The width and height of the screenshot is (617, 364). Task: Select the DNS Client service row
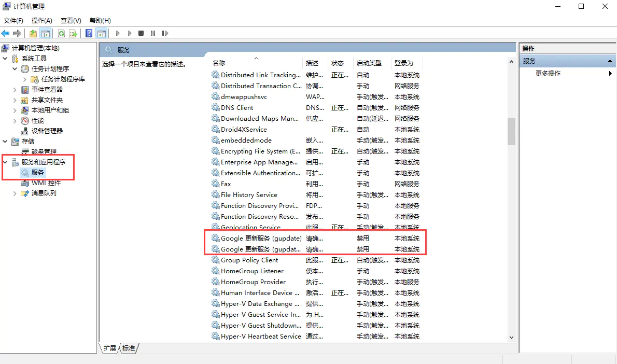(x=316, y=108)
